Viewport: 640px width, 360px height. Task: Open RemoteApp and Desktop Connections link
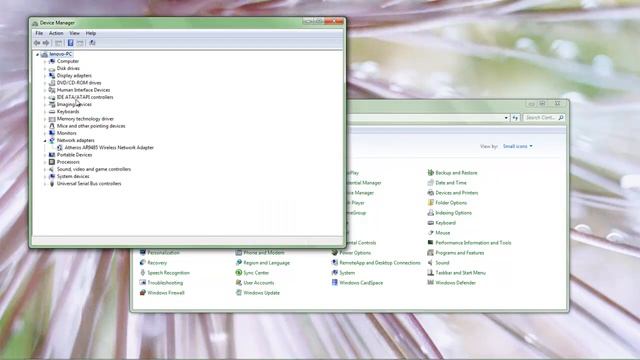pyautogui.click(x=380, y=262)
